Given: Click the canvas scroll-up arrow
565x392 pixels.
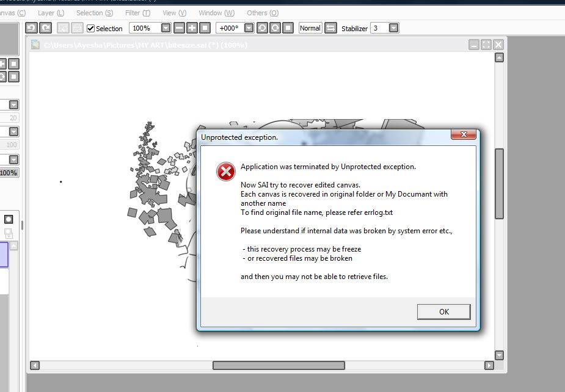Looking at the screenshot, I should point(499,57).
